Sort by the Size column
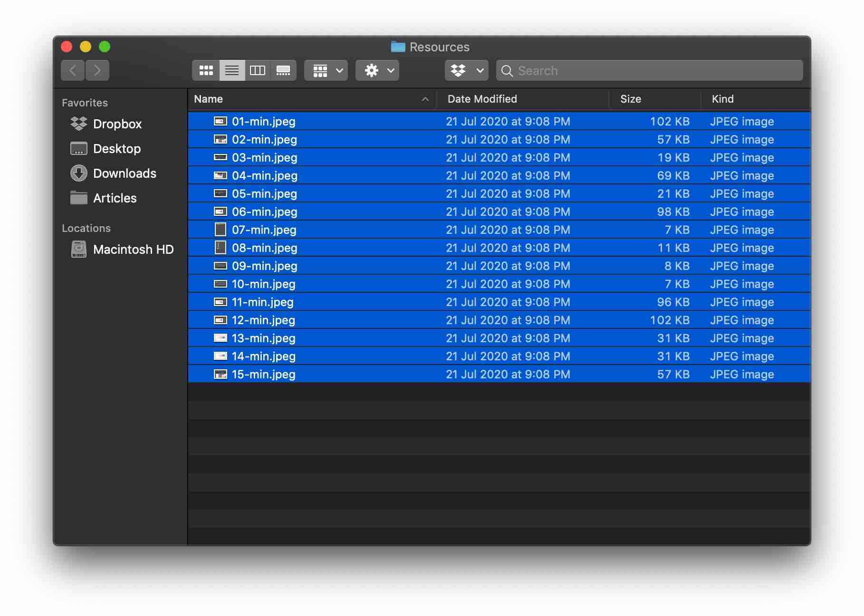 [655, 99]
